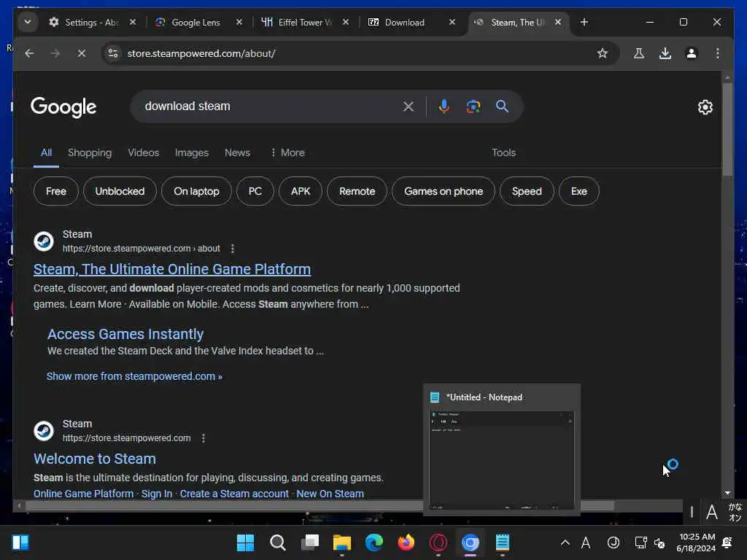Open File Explorer from the taskbar
This screenshot has height=560, width=747.
pos(341,542)
